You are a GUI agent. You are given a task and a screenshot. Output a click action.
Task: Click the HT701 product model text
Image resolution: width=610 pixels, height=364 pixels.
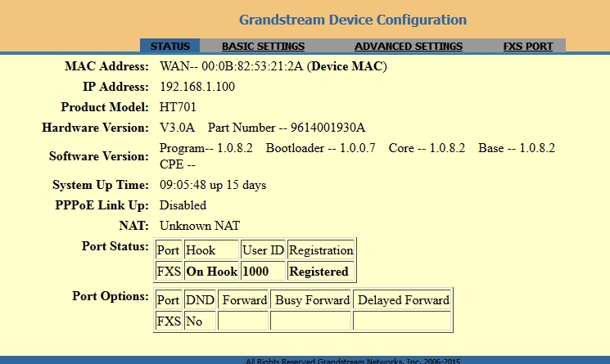[x=178, y=107]
